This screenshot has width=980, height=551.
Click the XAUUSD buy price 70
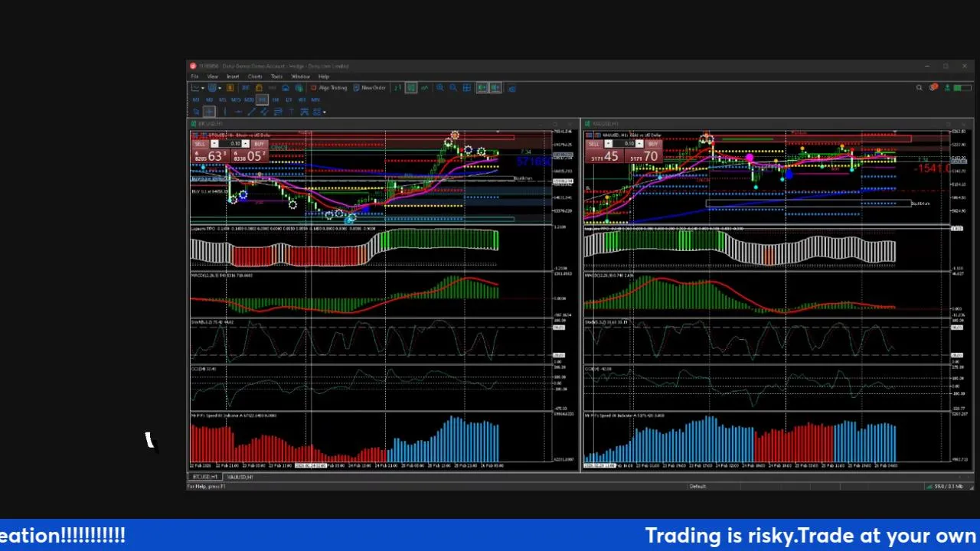pyautogui.click(x=651, y=156)
